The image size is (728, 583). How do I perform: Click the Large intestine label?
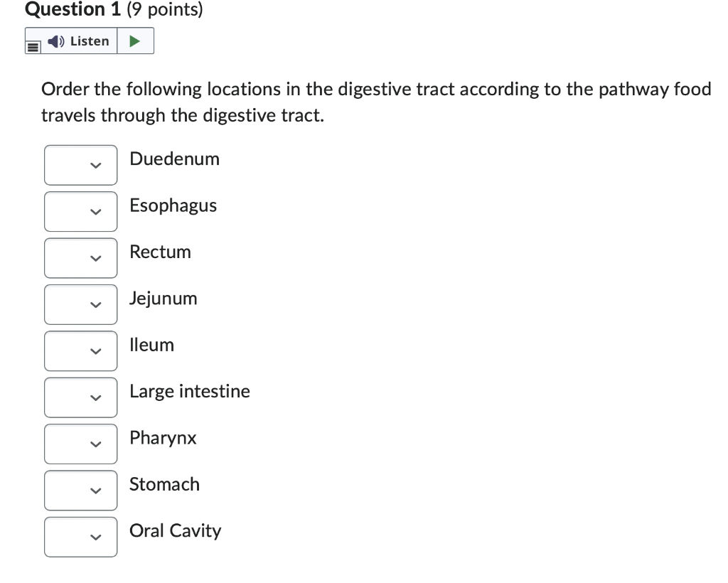point(189,391)
